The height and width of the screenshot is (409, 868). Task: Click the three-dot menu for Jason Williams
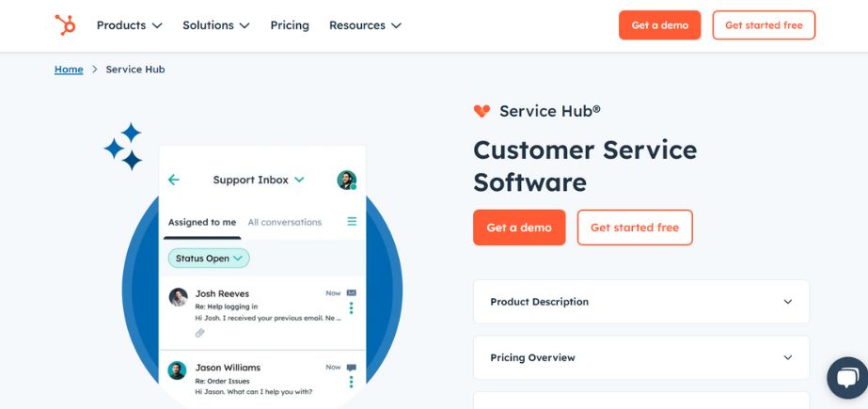click(x=352, y=382)
